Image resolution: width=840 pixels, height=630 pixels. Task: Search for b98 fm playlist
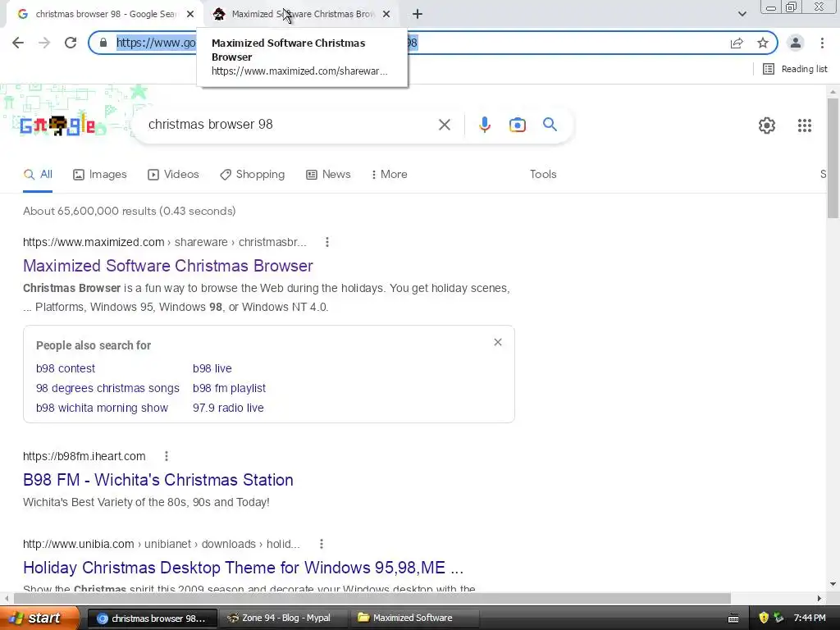coord(230,388)
